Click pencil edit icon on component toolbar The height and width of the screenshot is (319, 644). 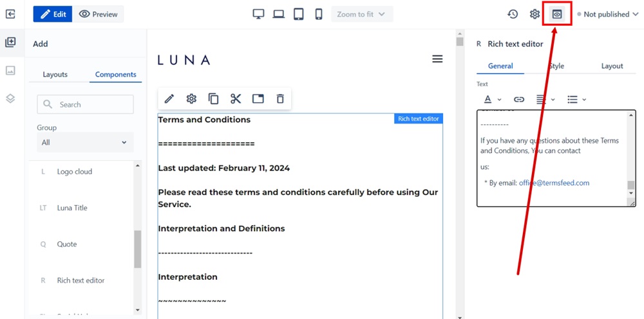pos(169,99)
